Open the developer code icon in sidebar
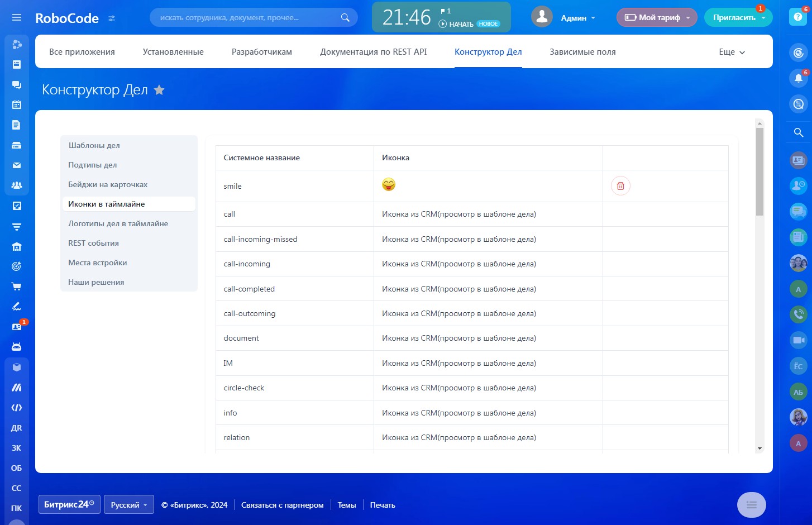 click(x=17, y=408)
